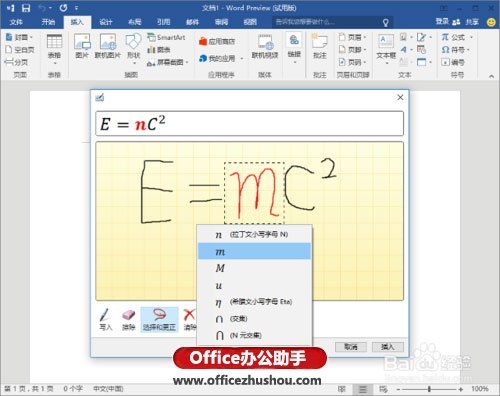Select the 写入 write pen tool

pos(106,319)
